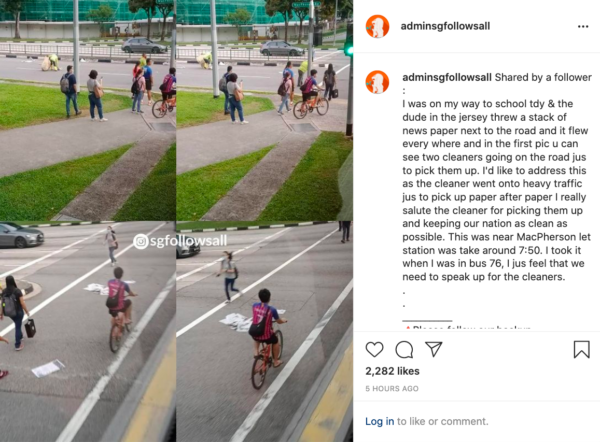
Task: Click the heart like icon
Action: (374, 349)
